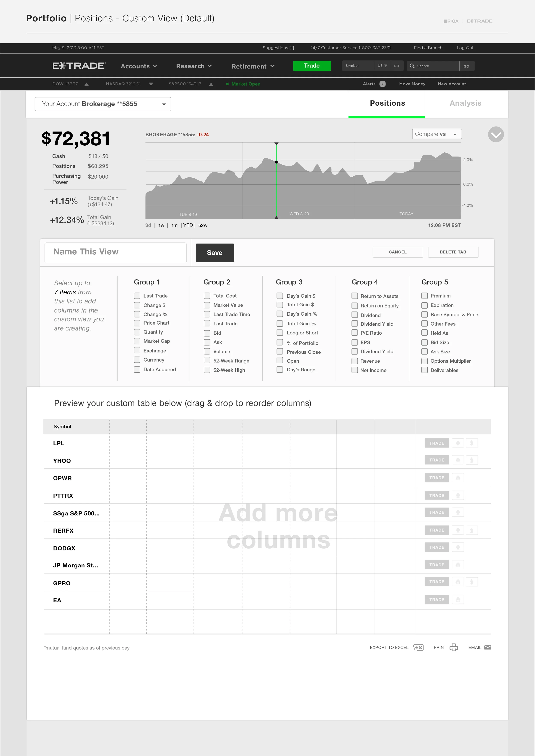Click the green Trade button
The width and height of the screenshot is (535, 756).
click(312, 66)
